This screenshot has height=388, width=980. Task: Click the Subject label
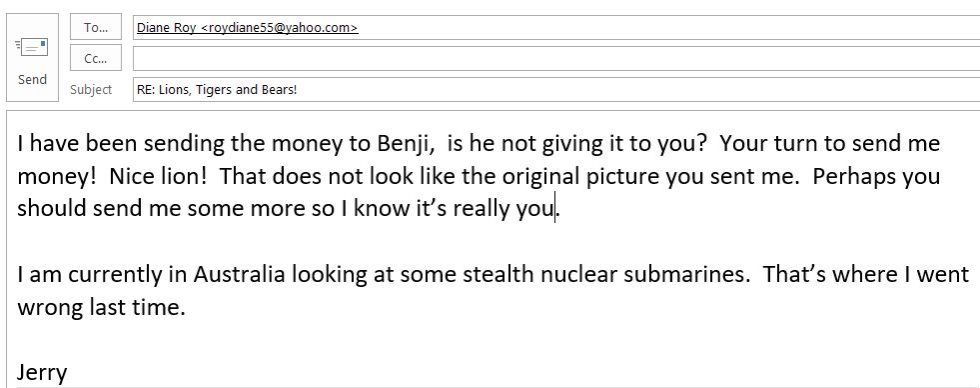coord(91,89)
